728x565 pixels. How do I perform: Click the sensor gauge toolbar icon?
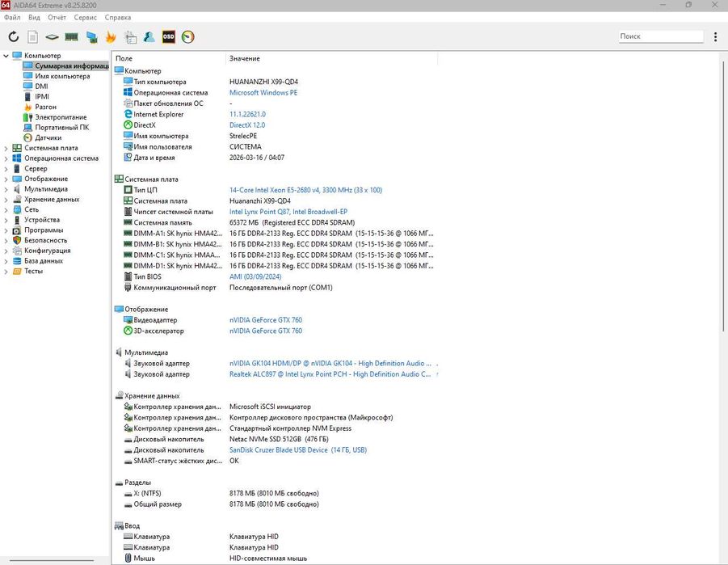click(x=188, y=36)
